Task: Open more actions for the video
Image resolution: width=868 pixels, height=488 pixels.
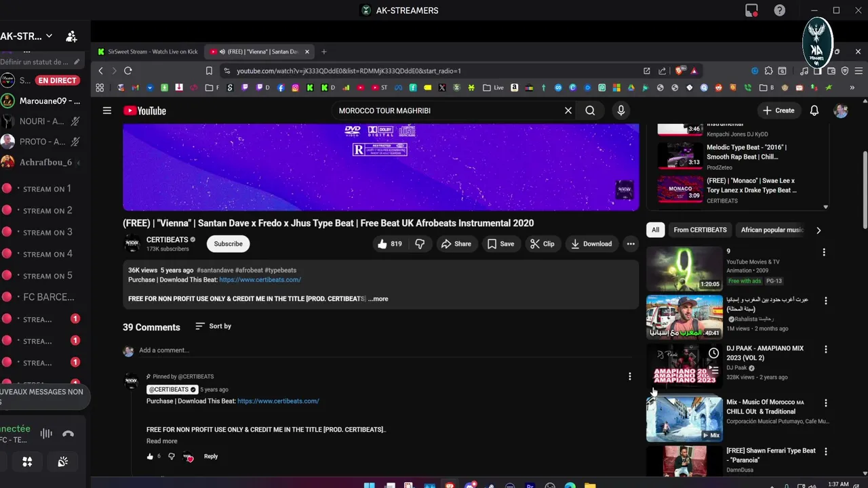Action: (x=631, y=244)
